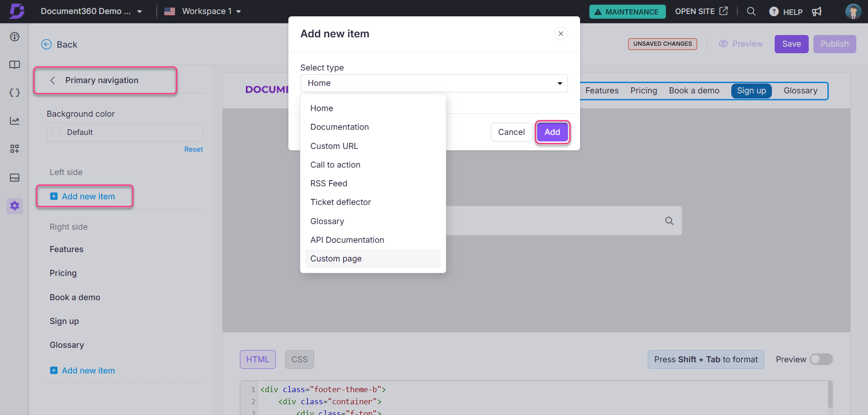
Task: Select Pricing item under Right side
Action: (x=63, y=273)
